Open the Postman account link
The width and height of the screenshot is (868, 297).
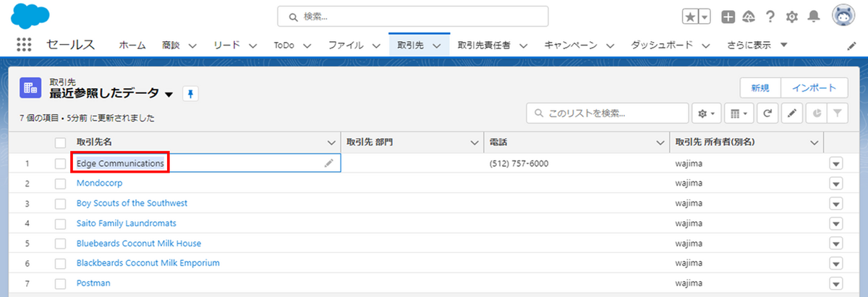coord(93,283)
